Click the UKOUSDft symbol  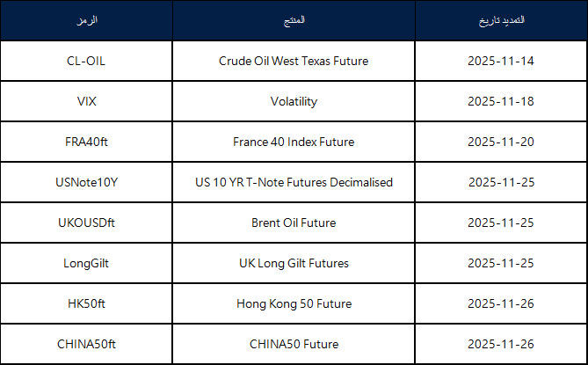click(x=86, y=223)
